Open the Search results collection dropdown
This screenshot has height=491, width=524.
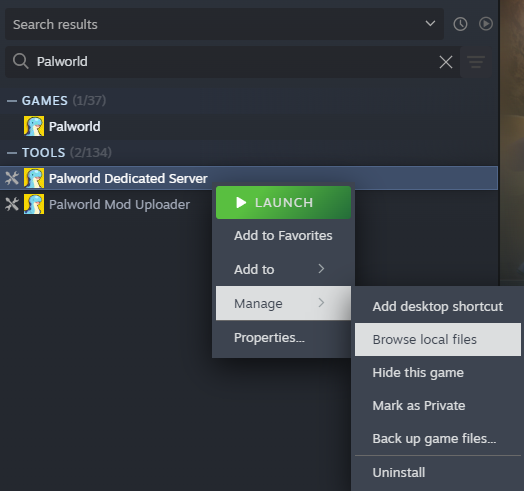[x=224, y=24]
